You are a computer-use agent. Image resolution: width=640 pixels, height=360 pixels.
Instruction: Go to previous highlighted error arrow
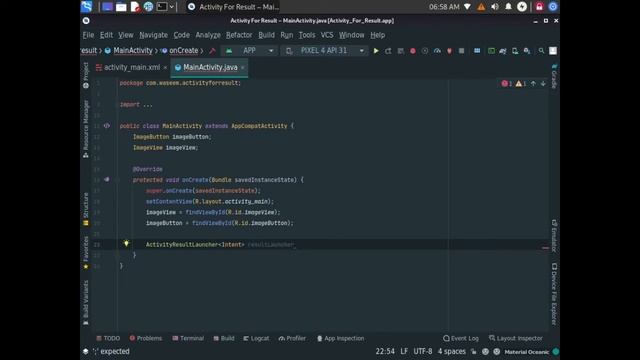533,84
